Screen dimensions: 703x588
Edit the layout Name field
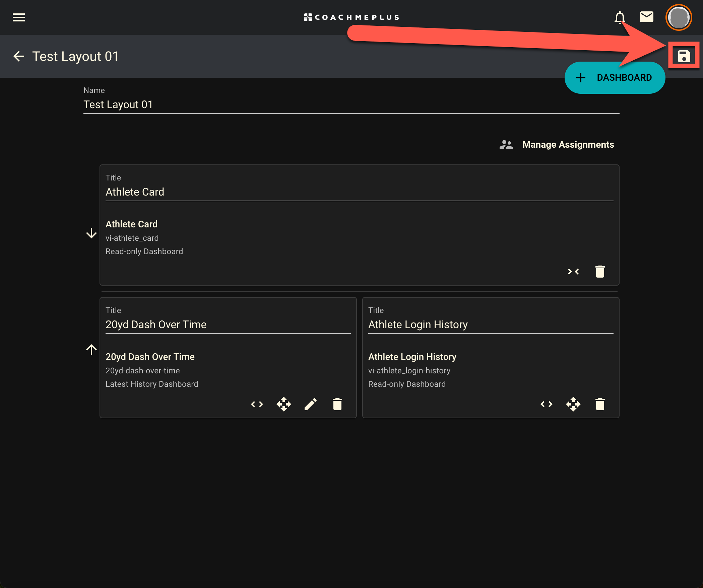click(x=351, y=105)
